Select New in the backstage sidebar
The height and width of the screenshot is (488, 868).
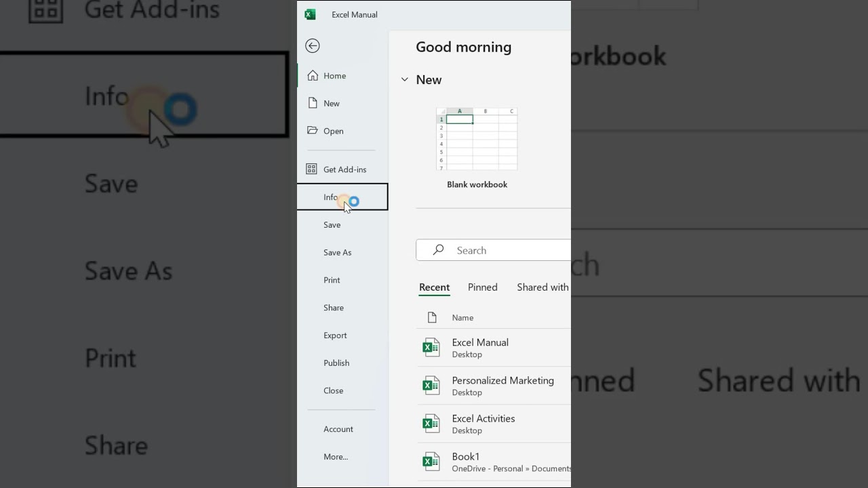(342, 104)
